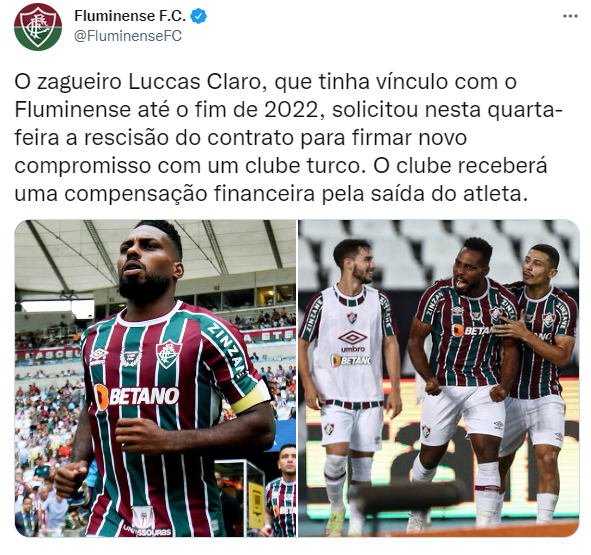This screenshot has height=555, width=591.
Task: Click the club crest on the captain's jersey
Action: click(x=169, y=354)
